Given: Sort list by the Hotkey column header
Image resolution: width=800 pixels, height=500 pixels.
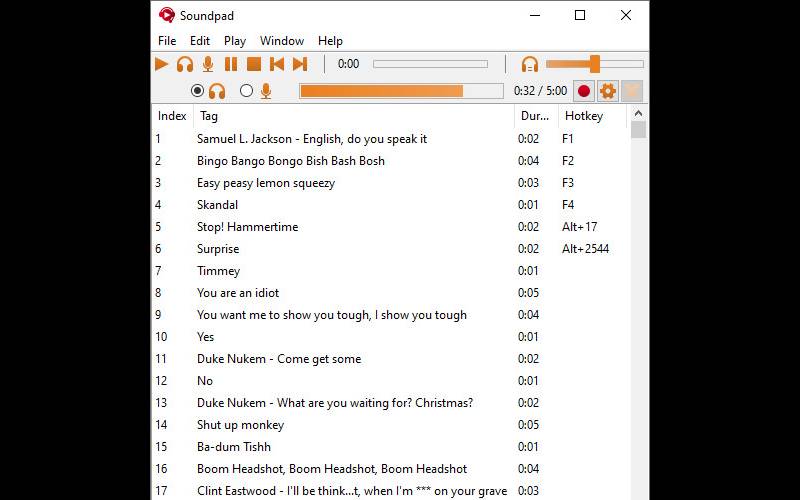Looking at the screenshot, I should pos(584,116).
